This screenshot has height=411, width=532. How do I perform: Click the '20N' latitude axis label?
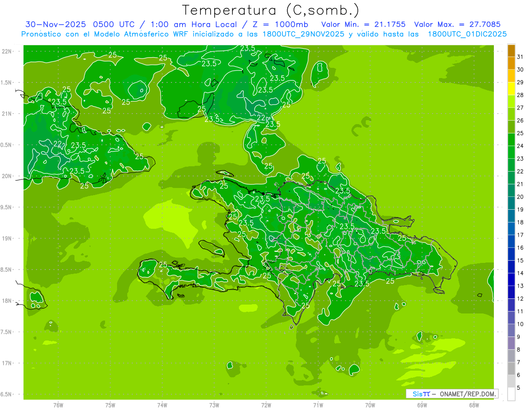click(x=7, y=176)
